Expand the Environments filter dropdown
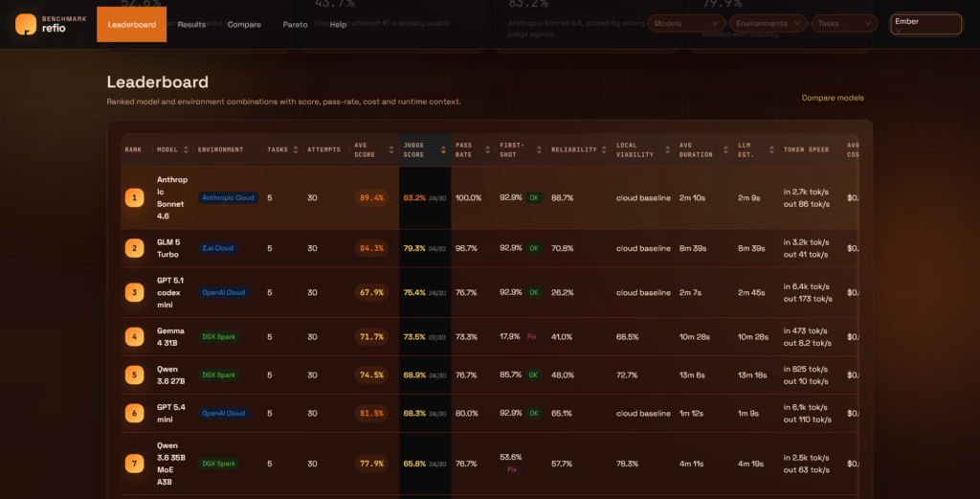The image size is (980, 499). point(768,23)
